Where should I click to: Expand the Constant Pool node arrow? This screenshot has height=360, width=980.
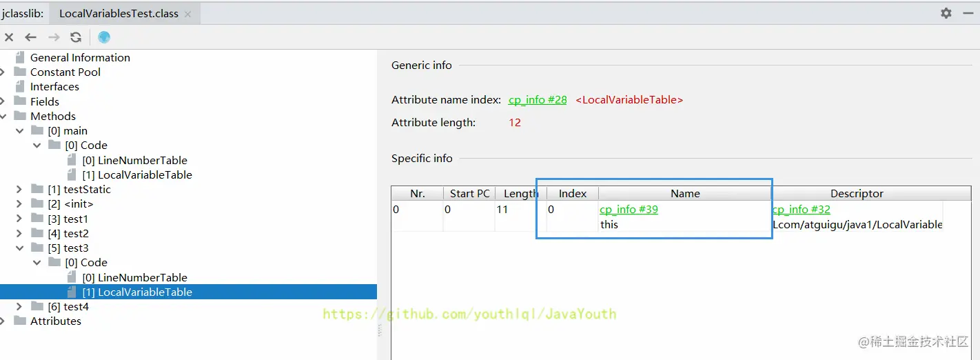(3, 72)
